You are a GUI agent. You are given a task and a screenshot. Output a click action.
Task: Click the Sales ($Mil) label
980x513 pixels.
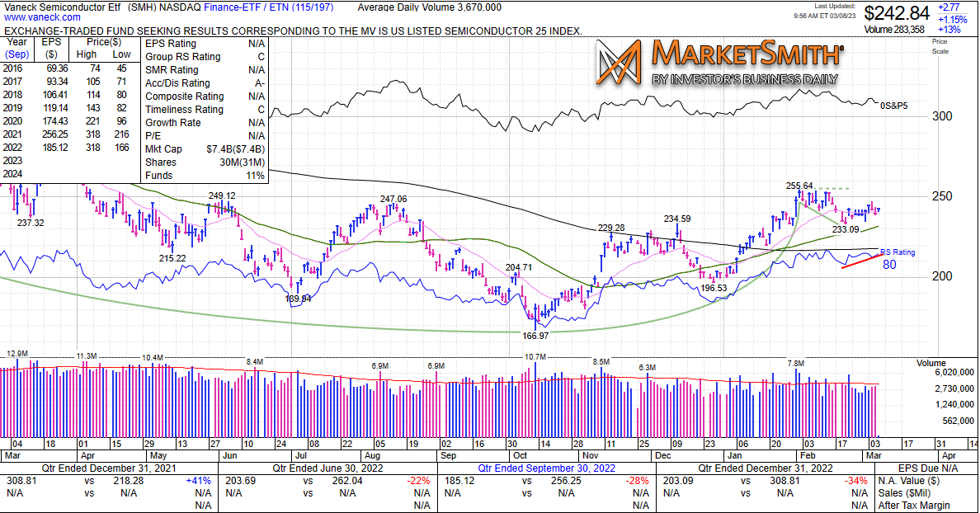pos(904,493)
